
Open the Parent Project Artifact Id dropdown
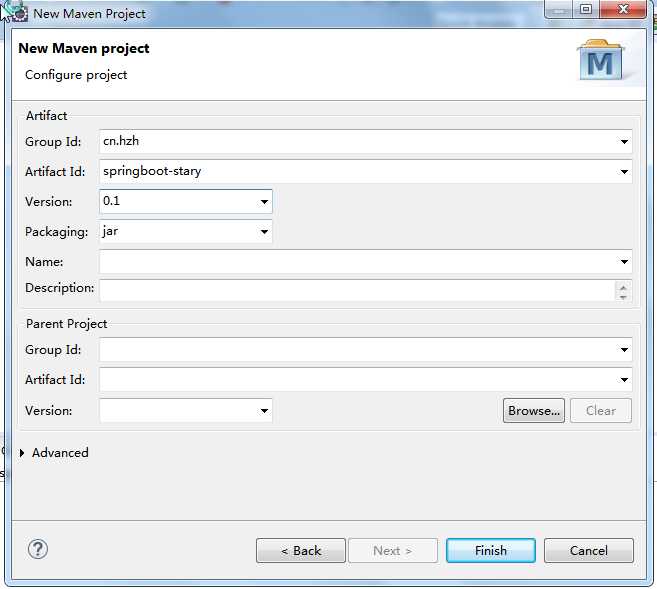pyautogui.click(x=624, y=380)
